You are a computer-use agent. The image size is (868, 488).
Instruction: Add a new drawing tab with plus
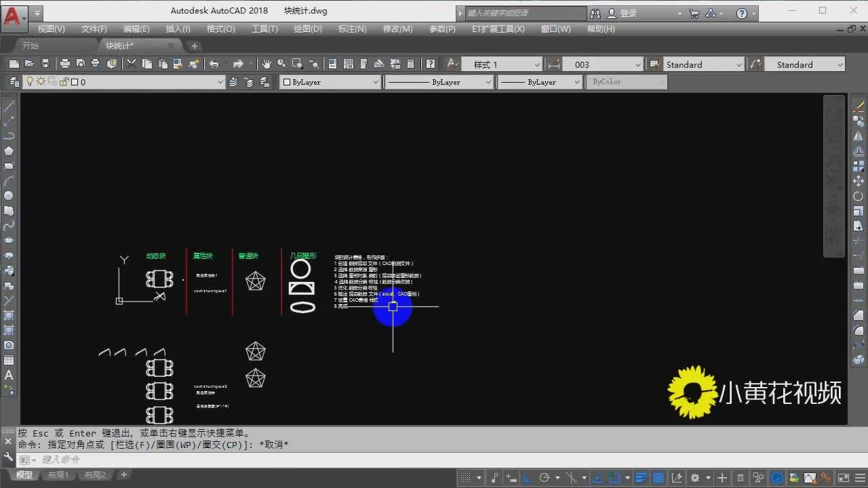[x=195, y=46]
